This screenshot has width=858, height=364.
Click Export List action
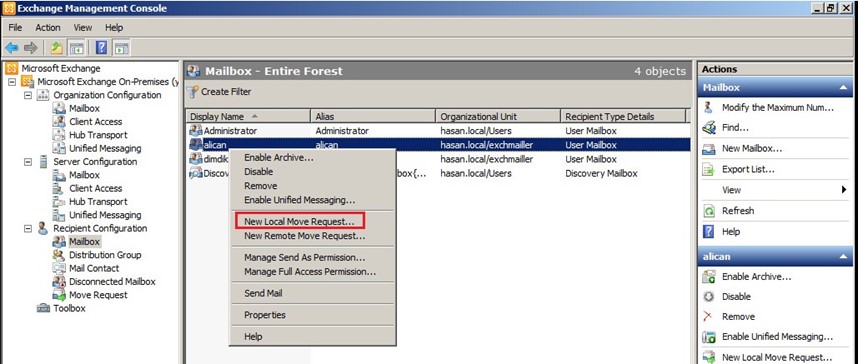pyautogui.click(x=748, y=169)
